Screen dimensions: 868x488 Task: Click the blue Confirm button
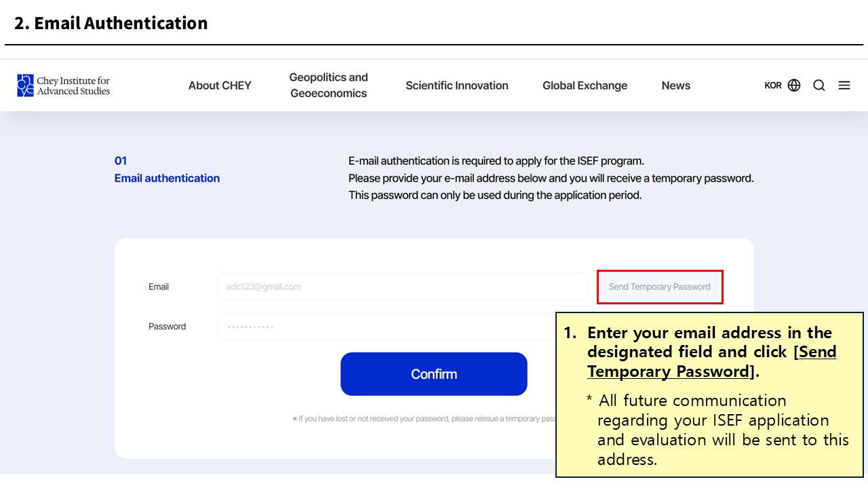click(x=433, y=374)
